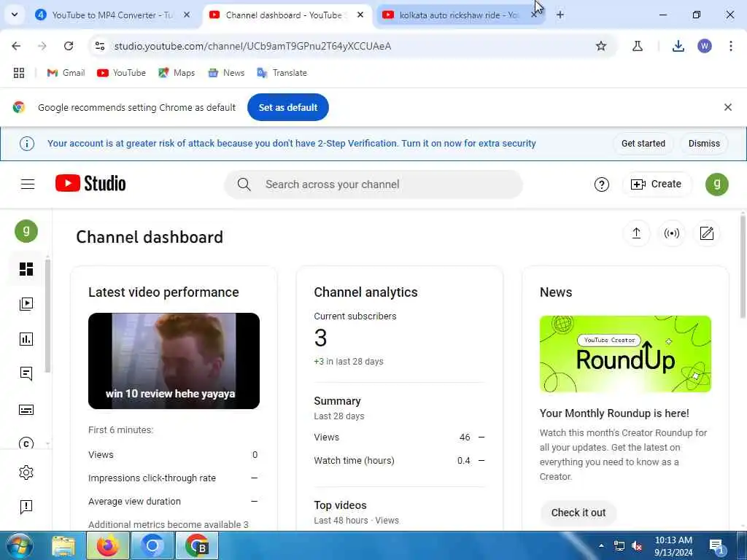
Task: Open the Gmail bookmark
Action: 66,73
